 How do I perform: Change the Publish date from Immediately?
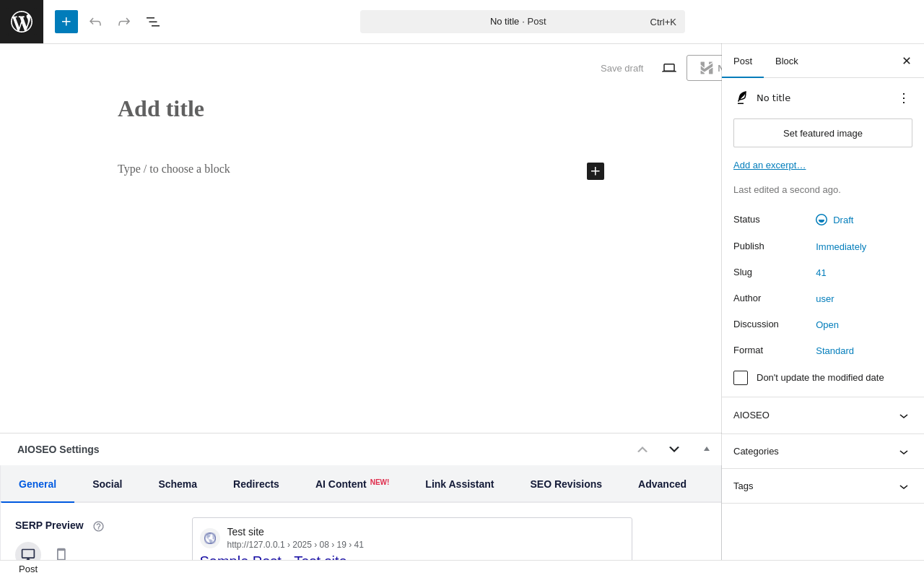click(841, 246)
